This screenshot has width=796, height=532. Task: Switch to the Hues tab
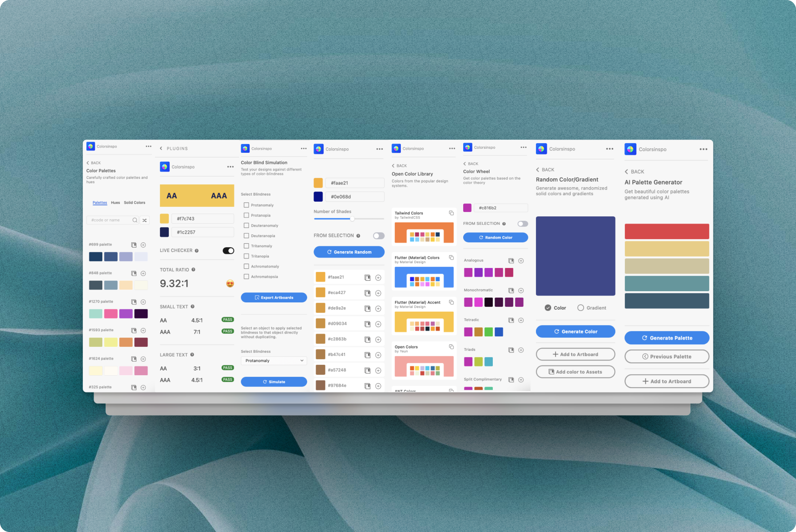coord(115,203)
